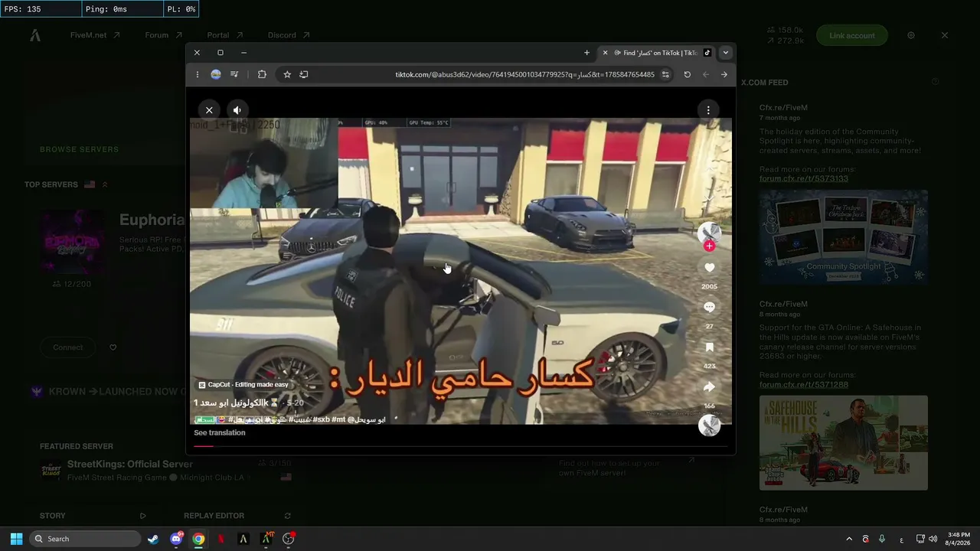Open a new browser tab
Screen dimensions: 980x551
click(x=586, y=53)
